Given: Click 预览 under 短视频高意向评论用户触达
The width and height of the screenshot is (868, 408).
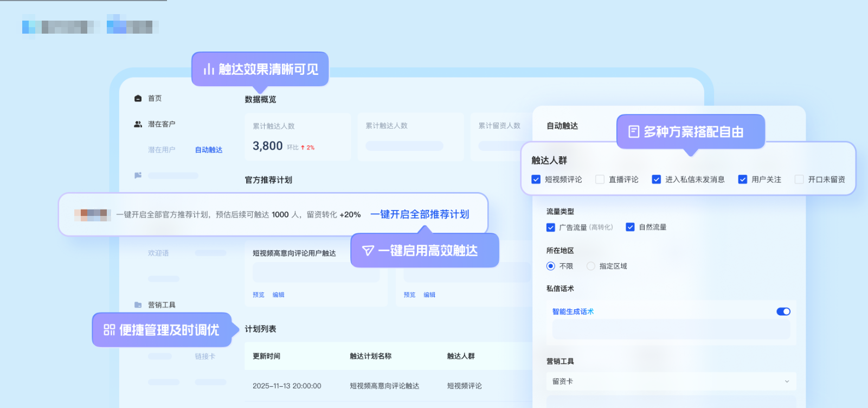Looking at the screenshot, I should 259,295.
